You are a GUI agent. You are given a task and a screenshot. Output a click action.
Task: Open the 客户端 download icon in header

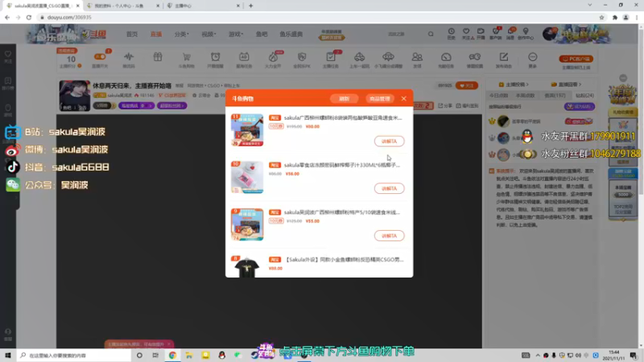(496, 34)
